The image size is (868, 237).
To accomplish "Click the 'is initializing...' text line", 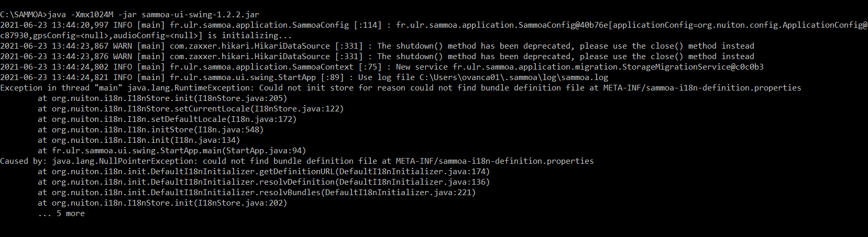I will point(146,36).
